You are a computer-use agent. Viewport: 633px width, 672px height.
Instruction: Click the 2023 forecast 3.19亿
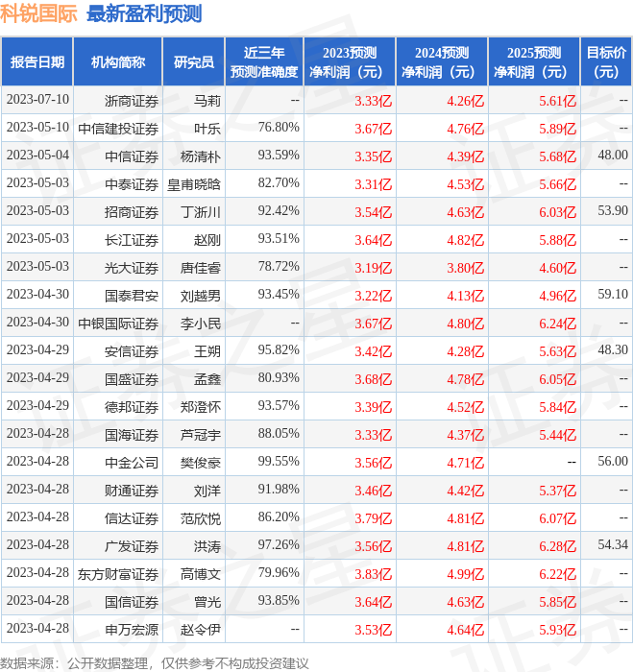[x=373, y=268]
